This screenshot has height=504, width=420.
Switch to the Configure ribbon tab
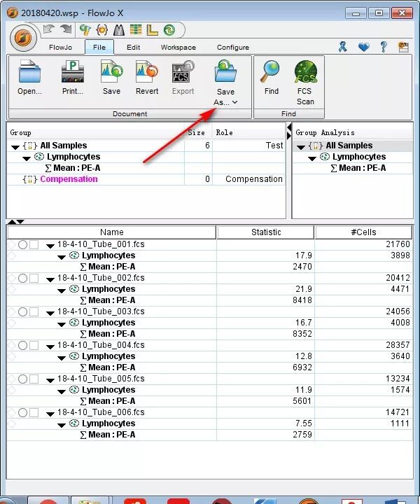233,48
